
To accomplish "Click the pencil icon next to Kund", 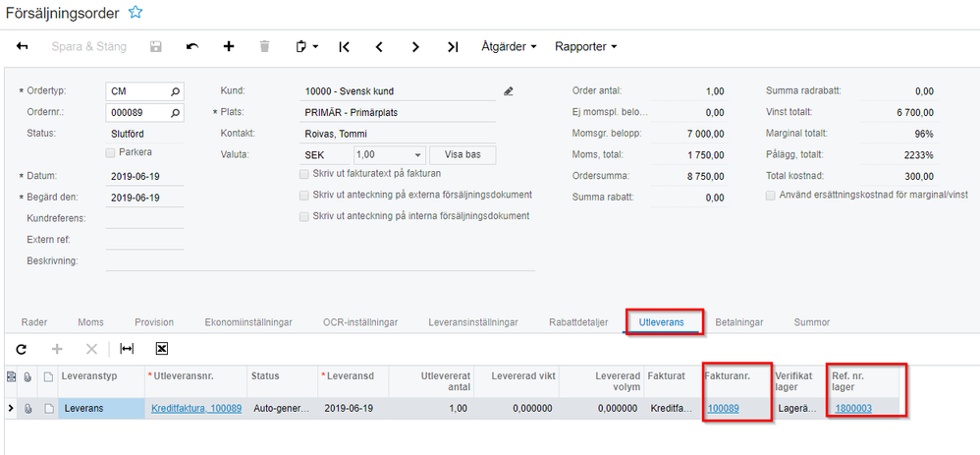I will 508,91.
